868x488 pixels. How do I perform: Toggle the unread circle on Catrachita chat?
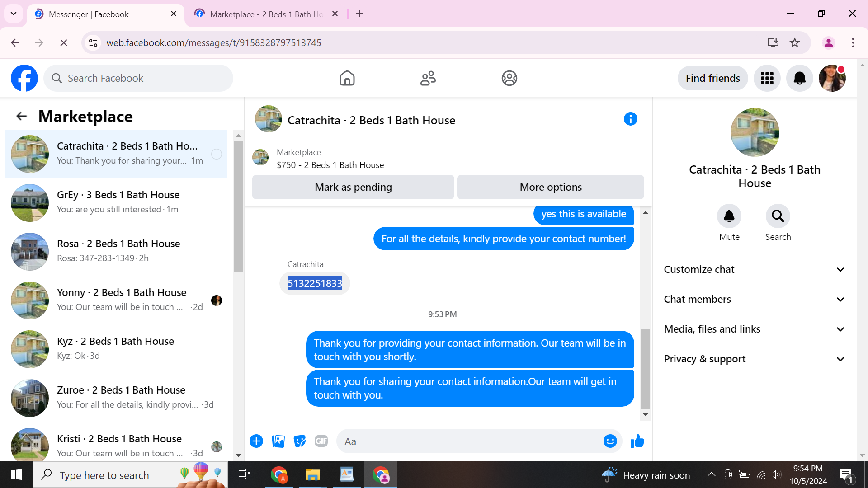pyautogui.click(x=217, y=154)
